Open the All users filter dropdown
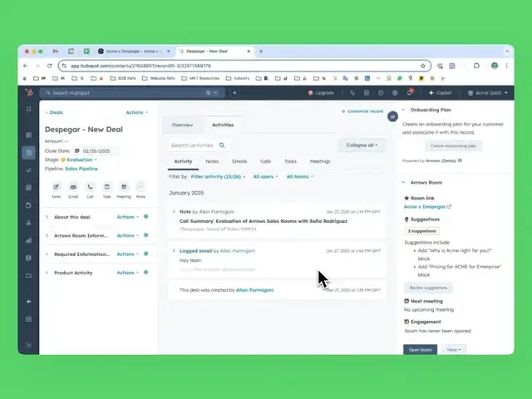 265,176
